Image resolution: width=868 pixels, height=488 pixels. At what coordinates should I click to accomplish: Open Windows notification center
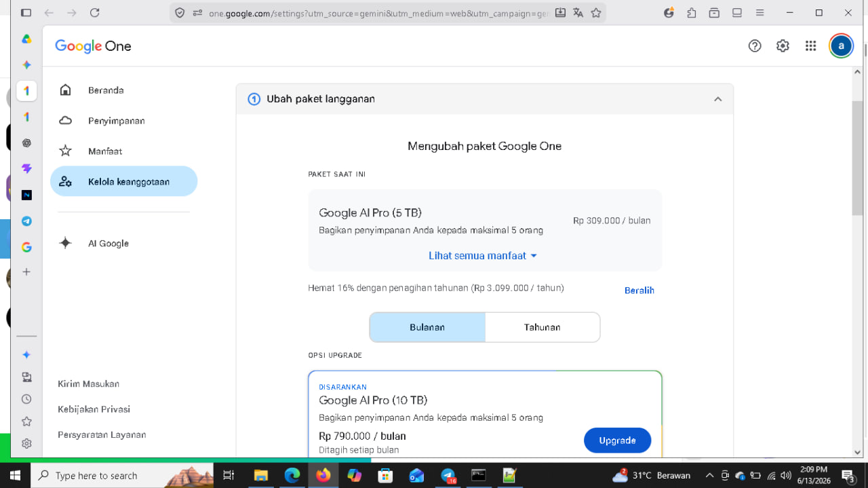pyautogui.click(x=848, y=476)
